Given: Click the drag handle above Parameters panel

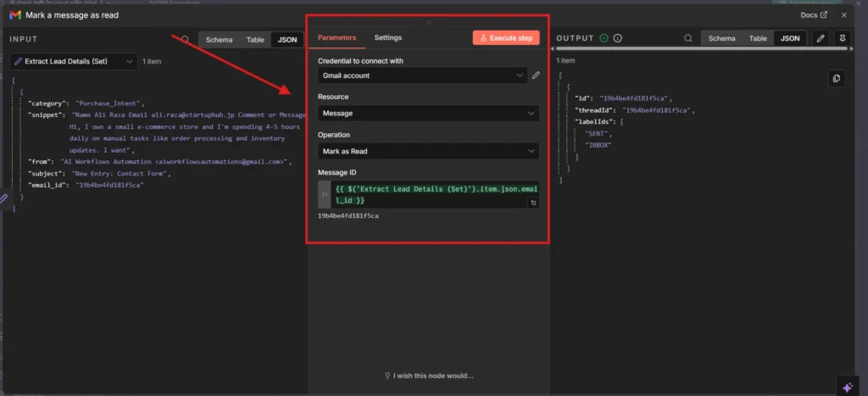Looking at the screenshot, I should pyautogui.click(x=429, y=23).
